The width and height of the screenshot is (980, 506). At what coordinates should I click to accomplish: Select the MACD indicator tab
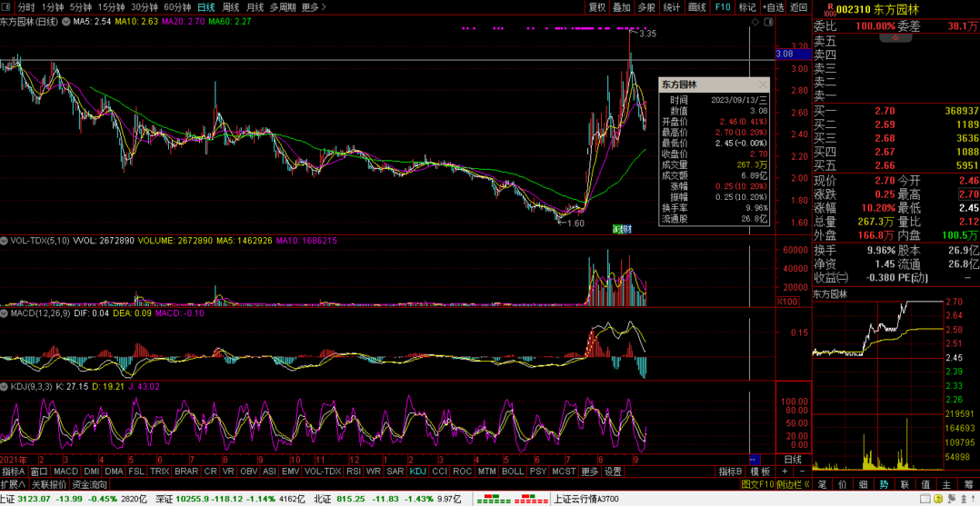pyautogui.click(x=65, y=471)
